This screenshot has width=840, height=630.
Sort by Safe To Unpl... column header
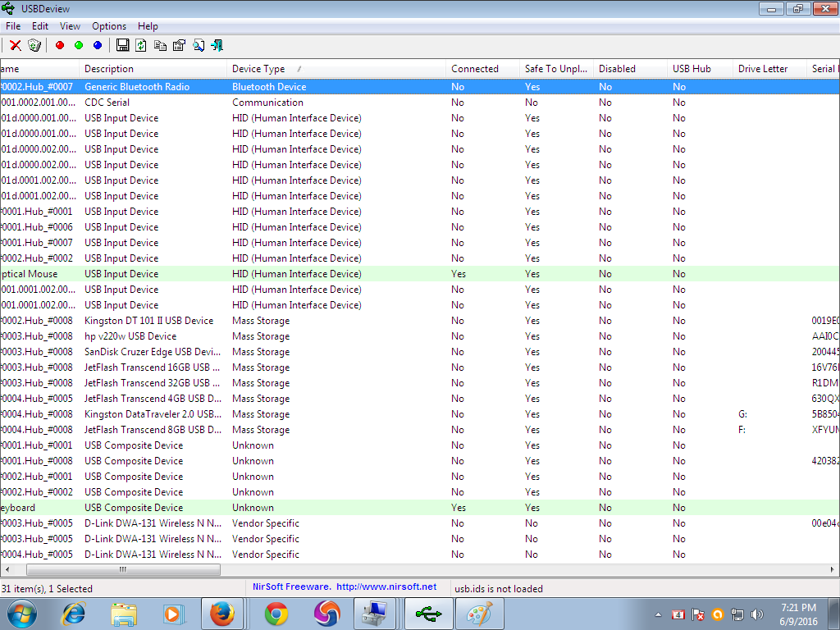557,69
